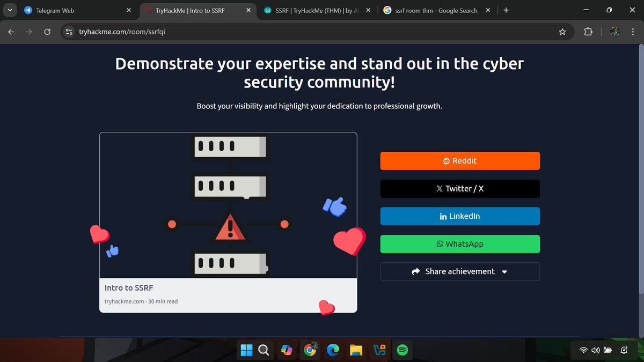The width and height of the screenshot is (644, 362).
Task: Click the Chrome profile avatar
Action: click(x=614, y=32)
